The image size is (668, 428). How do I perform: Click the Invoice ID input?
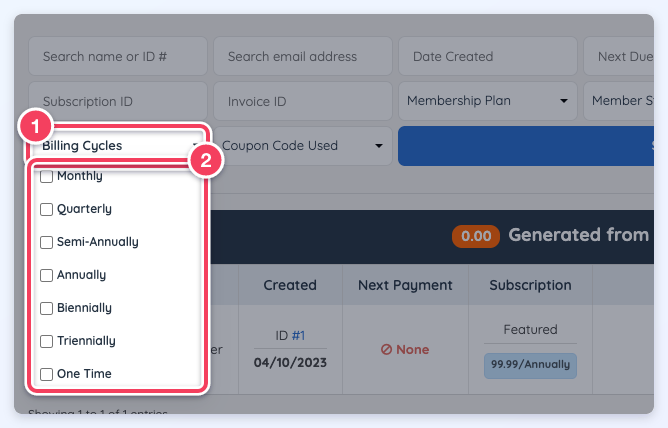[303, 101]
